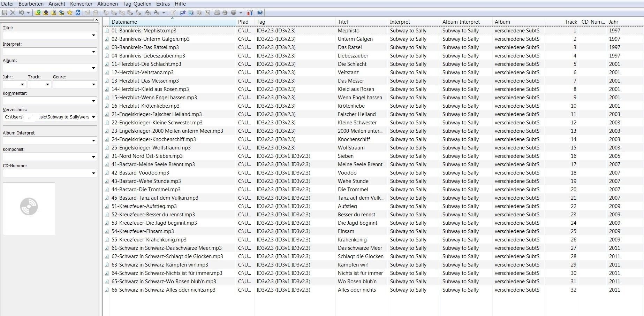Click the Options tools icon
The height and width of the screenshot is (316, 644).
coord(250,13)
